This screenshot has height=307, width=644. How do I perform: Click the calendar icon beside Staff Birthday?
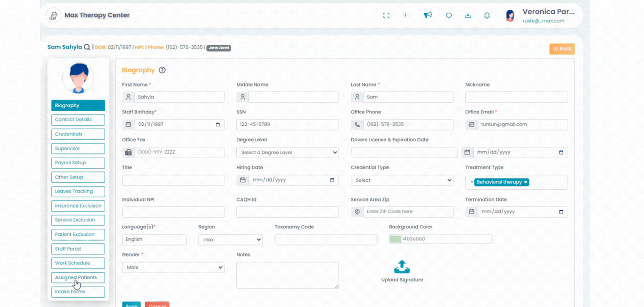click(128, 125)
